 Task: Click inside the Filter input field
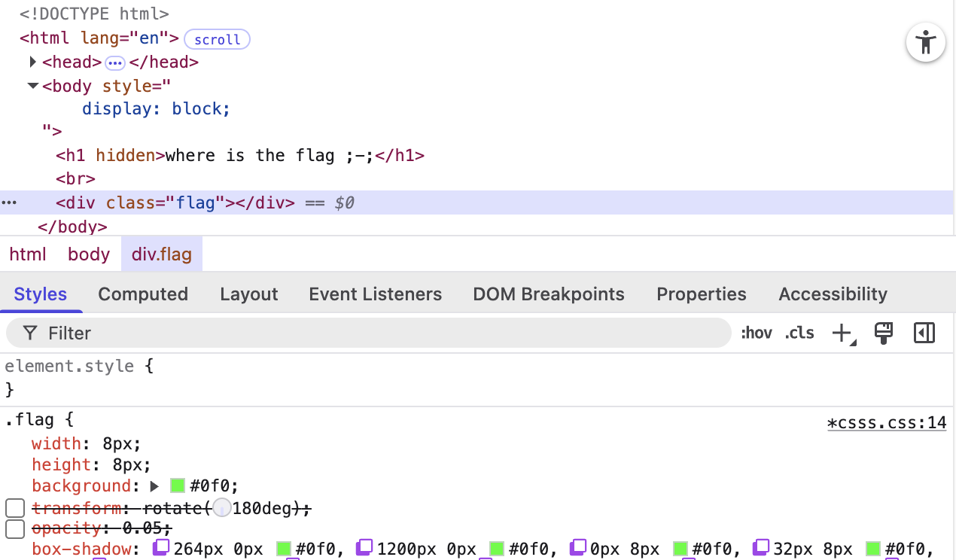pos(226,332)
